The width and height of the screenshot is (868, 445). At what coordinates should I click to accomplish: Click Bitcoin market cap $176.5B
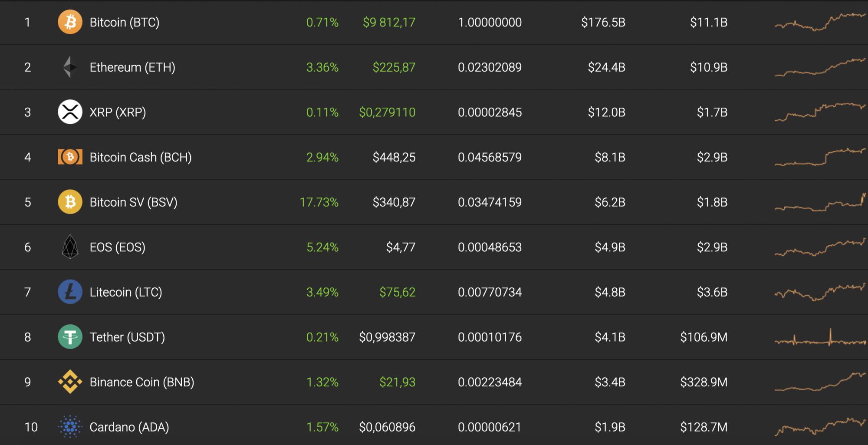coord(603,22)
